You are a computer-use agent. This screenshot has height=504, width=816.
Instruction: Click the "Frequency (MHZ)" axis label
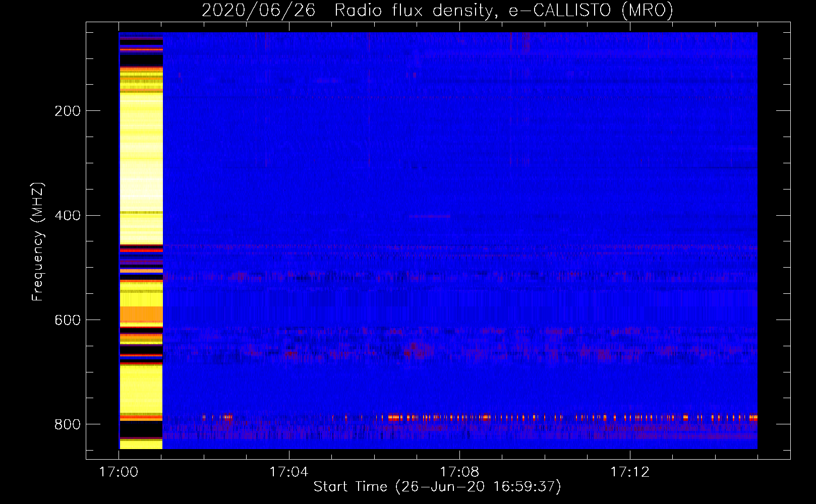tap(37, 241)
